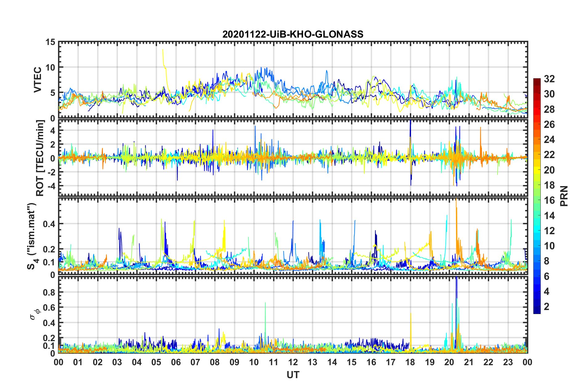Select colorbar tick label 16
Screen dimensions: 586x392
[x=549, y=200]
